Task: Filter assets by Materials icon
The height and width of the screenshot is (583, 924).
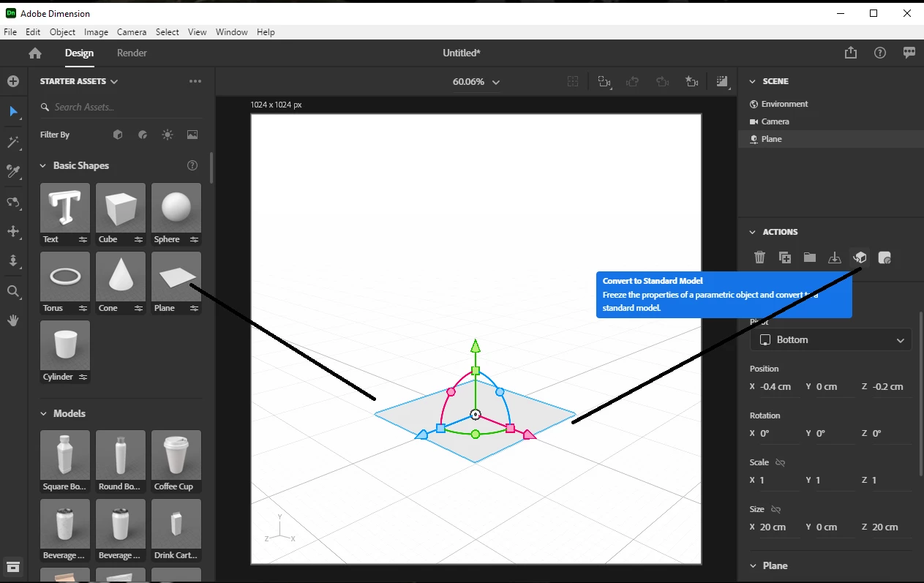Action: (143, 135)
